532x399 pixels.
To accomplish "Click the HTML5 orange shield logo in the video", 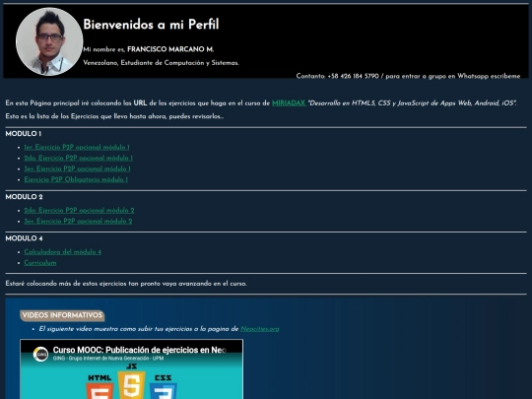I will tap(100, 390).
